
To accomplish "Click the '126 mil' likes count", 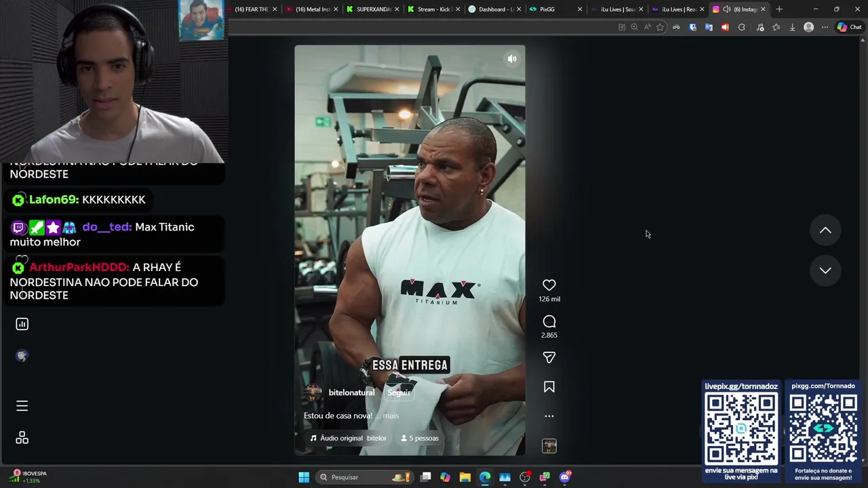I will click(x=549, y=299).
